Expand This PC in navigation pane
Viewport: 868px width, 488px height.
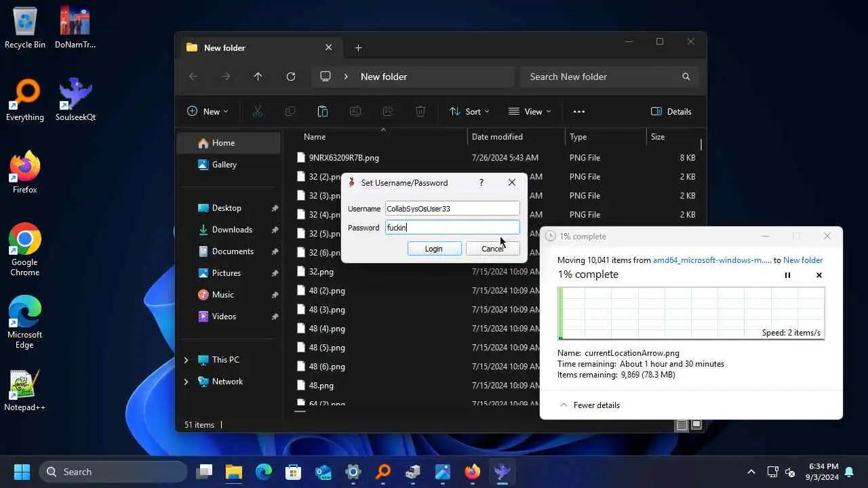[186, 360]
